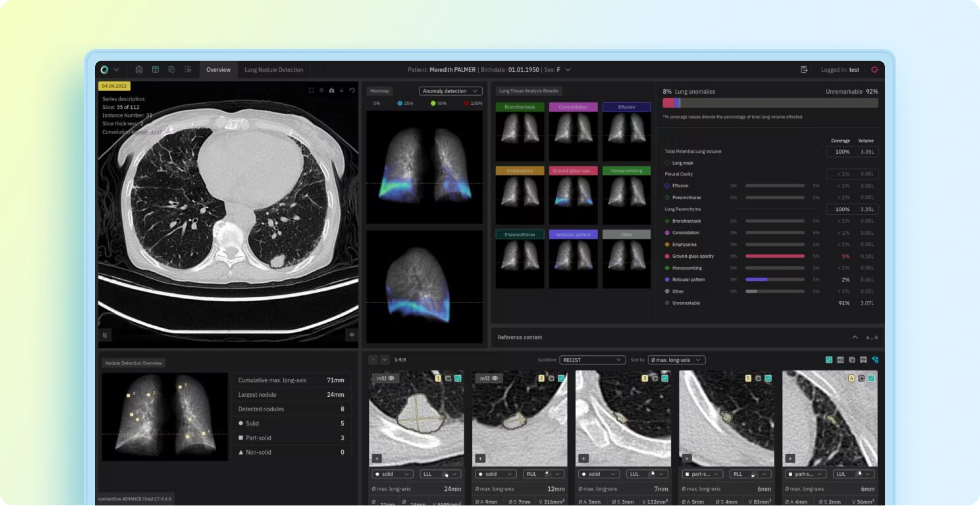Select the Consolidation tissue tile
This screenshot has height=507, width=980.
pyautogui.click(x=573, y=131)
